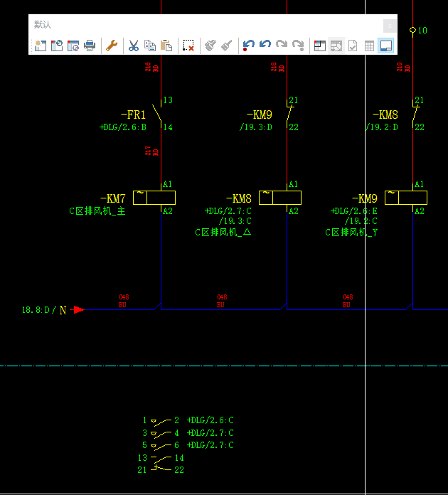The image size is (448, 495).
Task: Follow the /19.3:D cross-reference under KM9
Action: coord(255,127)
